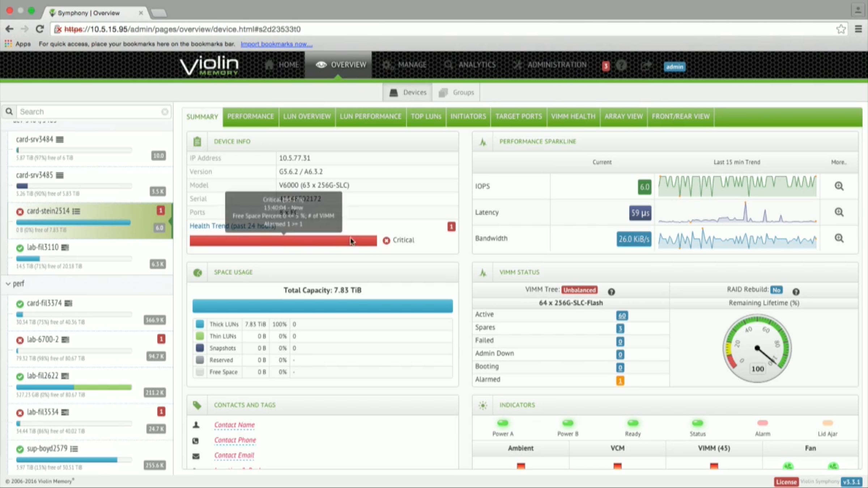Viewport: 868px width, 488px height.
Task: Click the share/export icon in header
Action: coord(646,65)
